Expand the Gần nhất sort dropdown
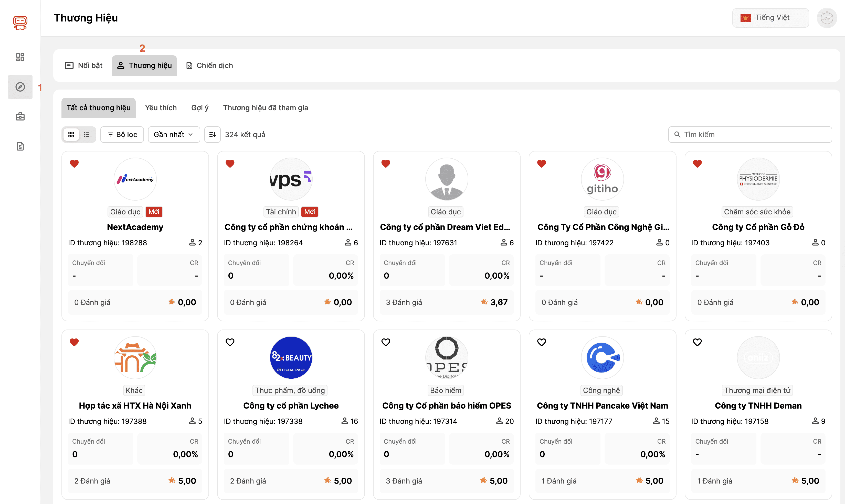The height and width of the screenshot is (504, 845). [x=173, y=135]
